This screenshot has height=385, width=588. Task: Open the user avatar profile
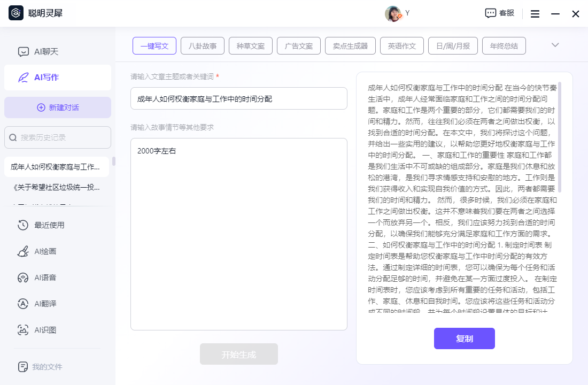(393, 13)
